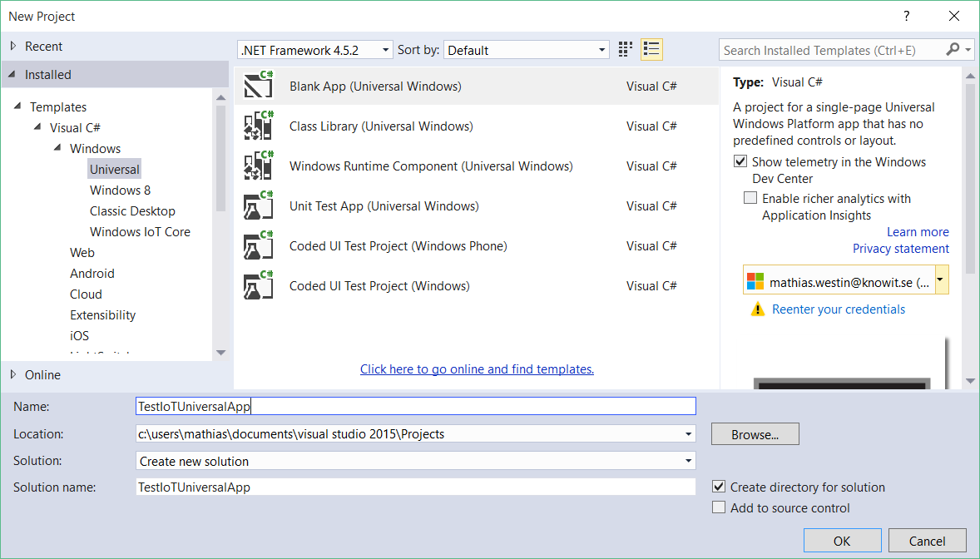Select the Android template category

[x=92, y=273]
